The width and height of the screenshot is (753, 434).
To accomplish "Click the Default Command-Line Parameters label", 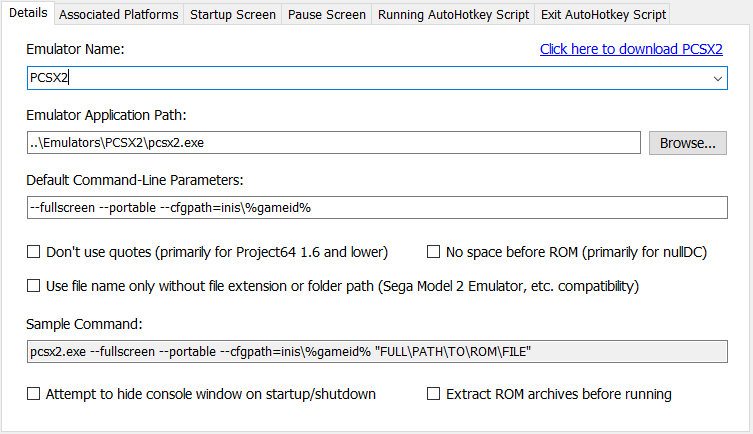I will tap(135, 180).
